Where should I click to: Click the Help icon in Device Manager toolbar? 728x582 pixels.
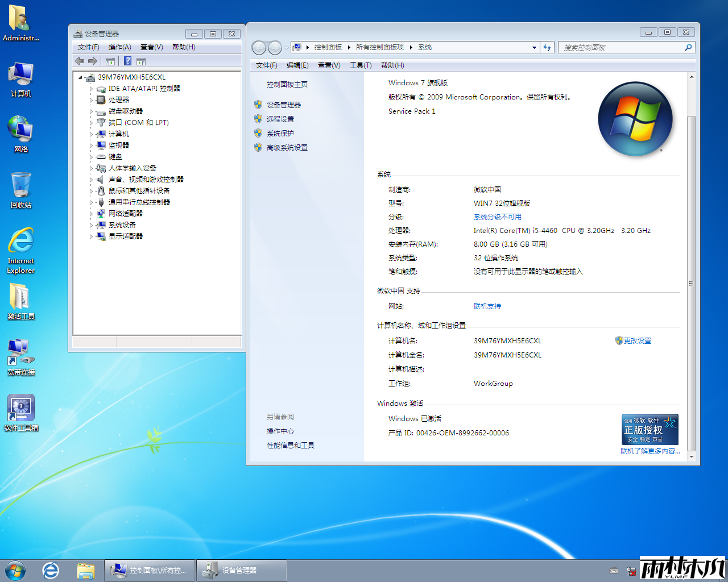[x=128, y=61]
